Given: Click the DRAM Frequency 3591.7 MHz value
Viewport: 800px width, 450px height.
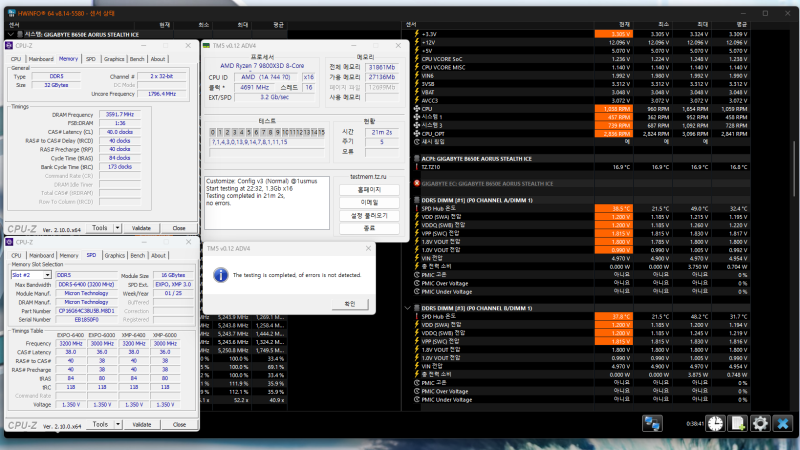Looking at the screenshot, I should [120, 115].
